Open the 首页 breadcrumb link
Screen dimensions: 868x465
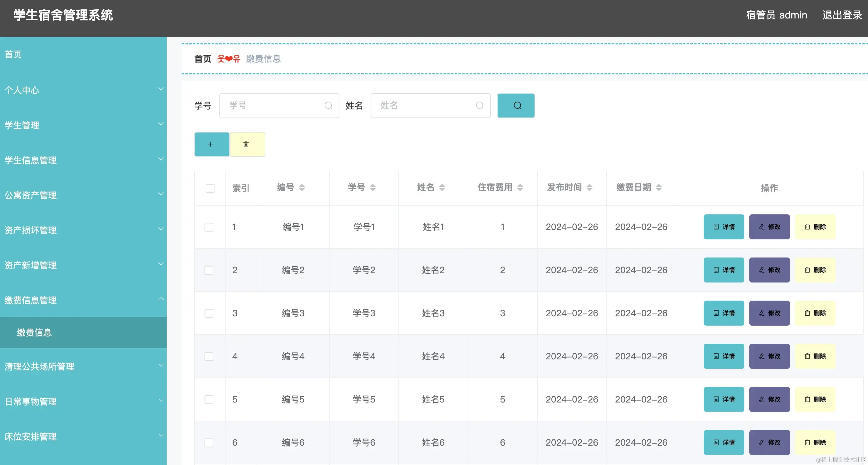(202, 58)
